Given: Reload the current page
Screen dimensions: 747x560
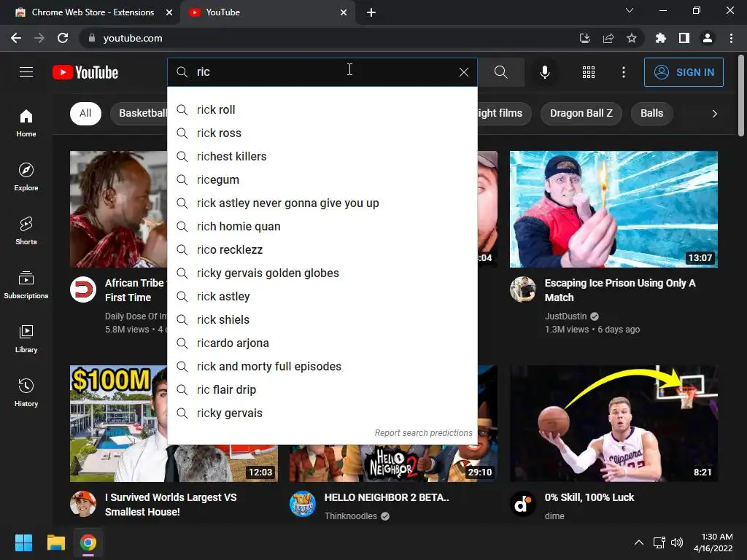Looking at the screenshot, I should 63,38.
